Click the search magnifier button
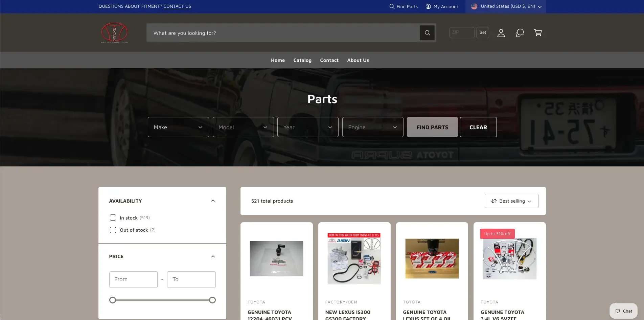 [427, 33]
